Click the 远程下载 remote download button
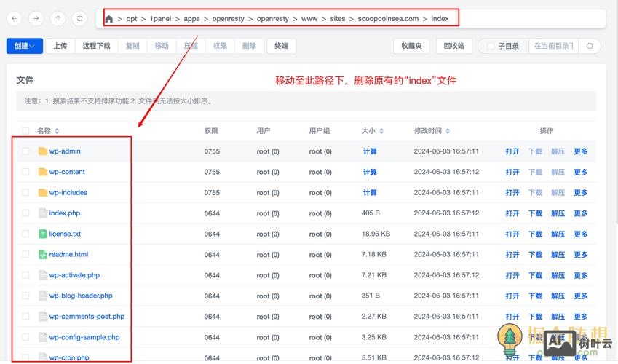Image resolution: width=618 pixels, height=364 pixels. [x=96, y=46]
